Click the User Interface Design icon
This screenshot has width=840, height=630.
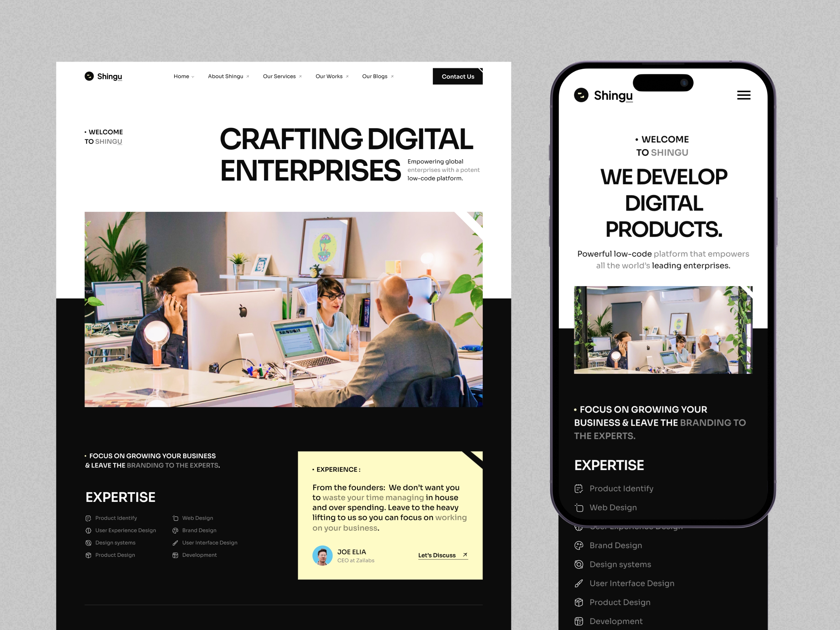click(x=175, y=543)
